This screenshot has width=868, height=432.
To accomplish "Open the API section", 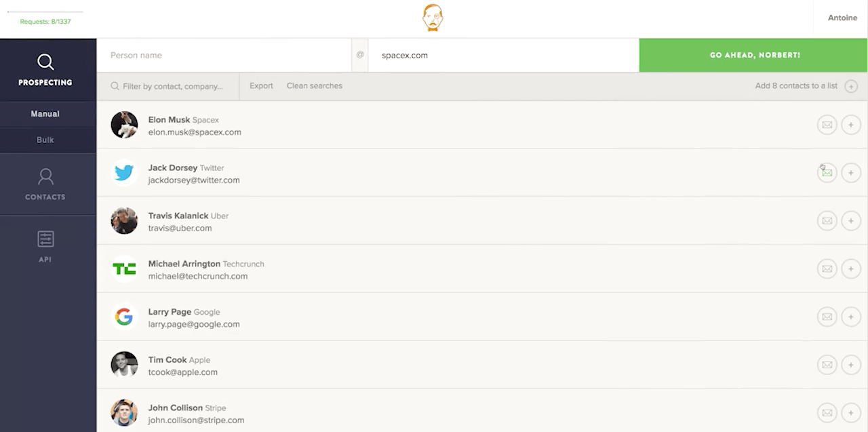I will 45,247.
